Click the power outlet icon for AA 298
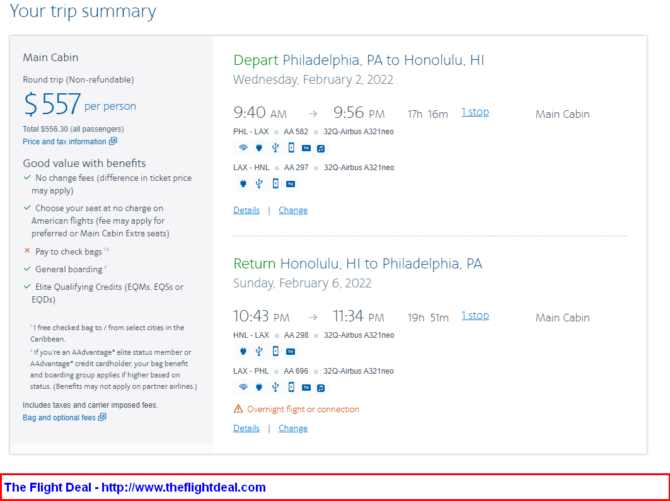Viewport: 670px width, 501px height. tap(243, 351)
